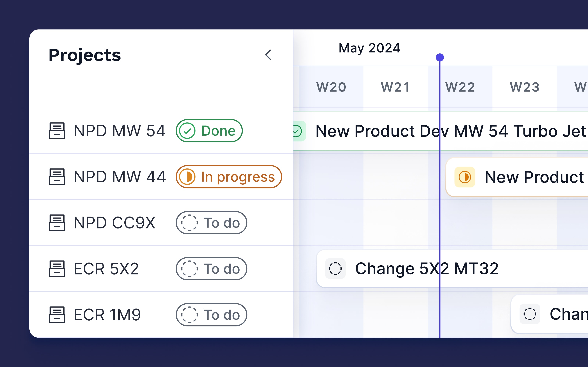The height and width of the screenshot is (367, 588).
Task: Select the NPD CC9X project name
Action: [x=114, y=223]
